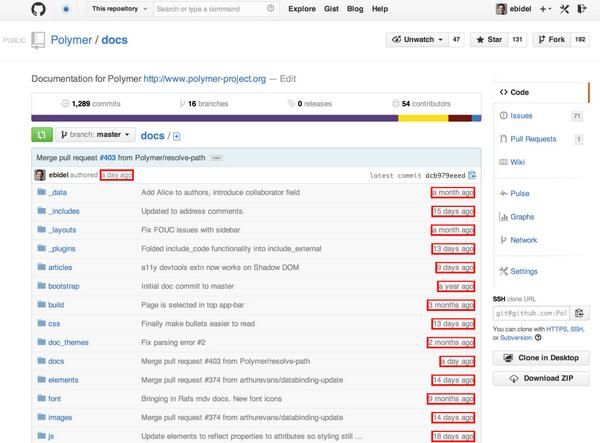Open the branch master selector
This screenshot has height=443, width=600.
(95, 135)
